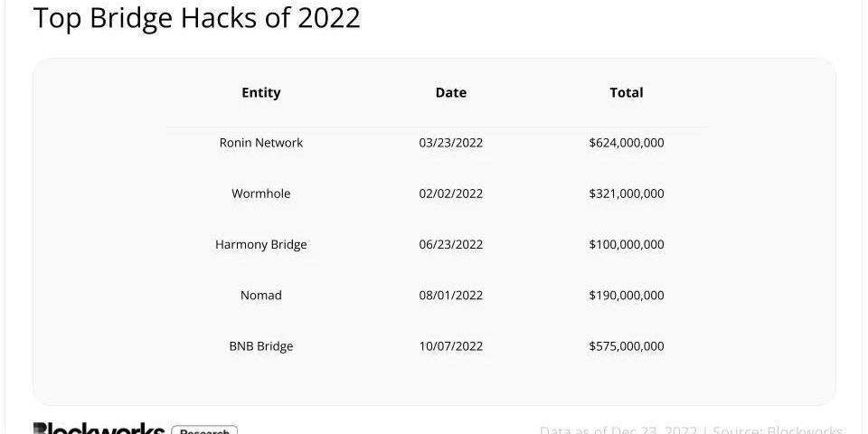Click the Wormhole entity cell
Viewport: 868px width, 434px height.
pyautogui.click(x=260, y=193)
